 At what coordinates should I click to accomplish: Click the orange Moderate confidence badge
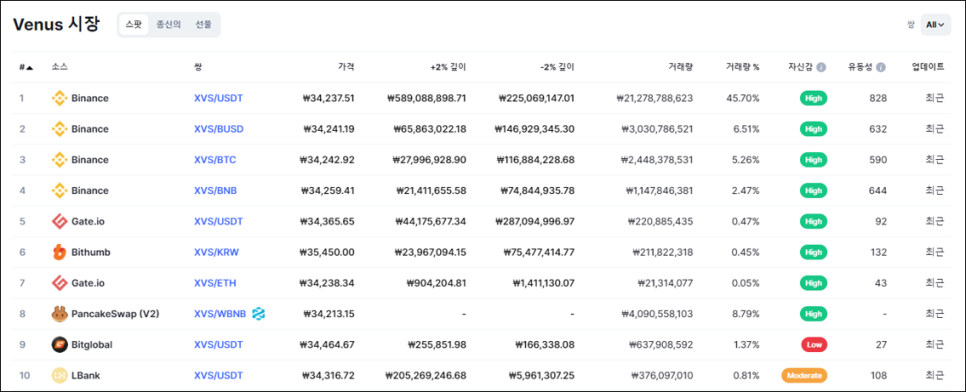804,375
